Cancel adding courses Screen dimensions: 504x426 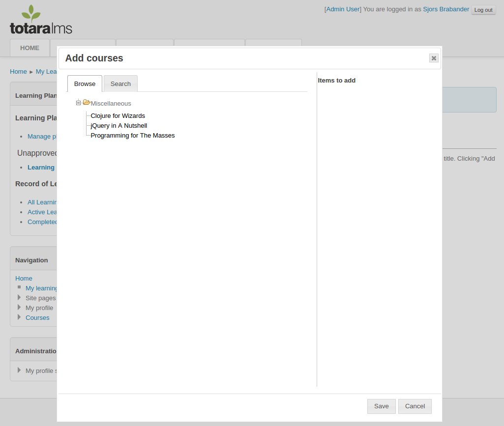(415, 406)
